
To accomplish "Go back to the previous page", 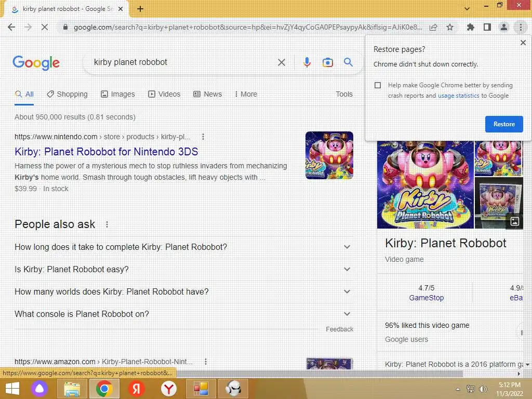I will (x=11, y=27).
